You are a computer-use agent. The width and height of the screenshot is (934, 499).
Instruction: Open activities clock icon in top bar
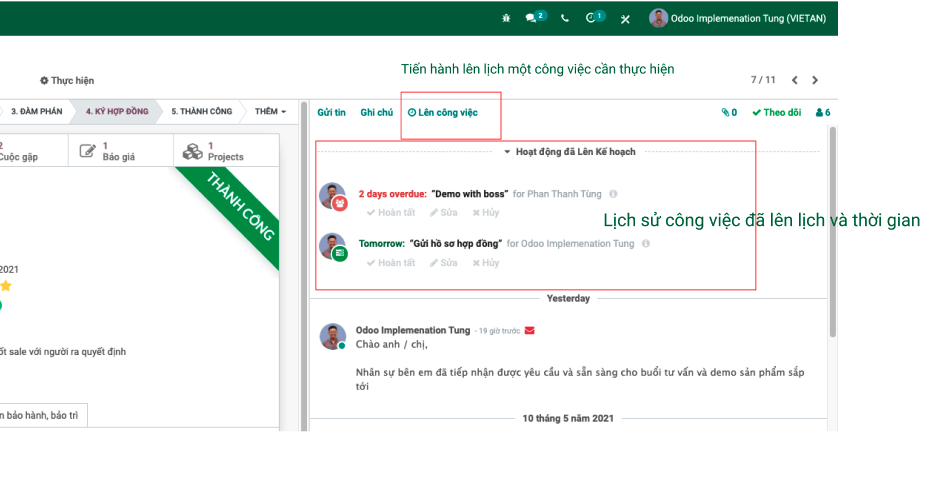(x=595, y=17)
